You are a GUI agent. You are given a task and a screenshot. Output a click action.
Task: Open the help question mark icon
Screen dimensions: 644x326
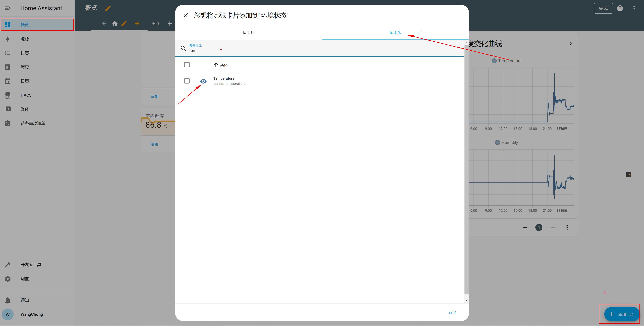coord(620,8)
